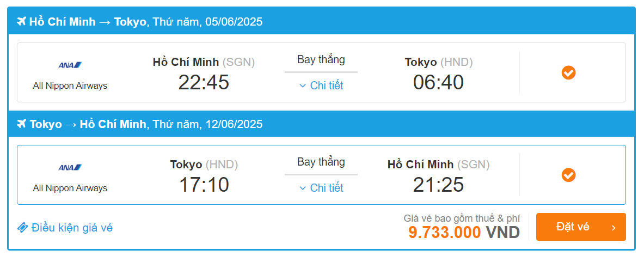644x262 pixels.
Task: Click the outbound Bay thẳng label
Action: (x=321, y=60)
